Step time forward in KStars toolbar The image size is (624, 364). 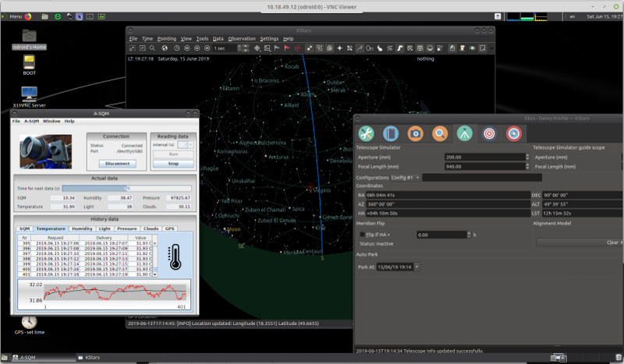(x=207, y=48)
